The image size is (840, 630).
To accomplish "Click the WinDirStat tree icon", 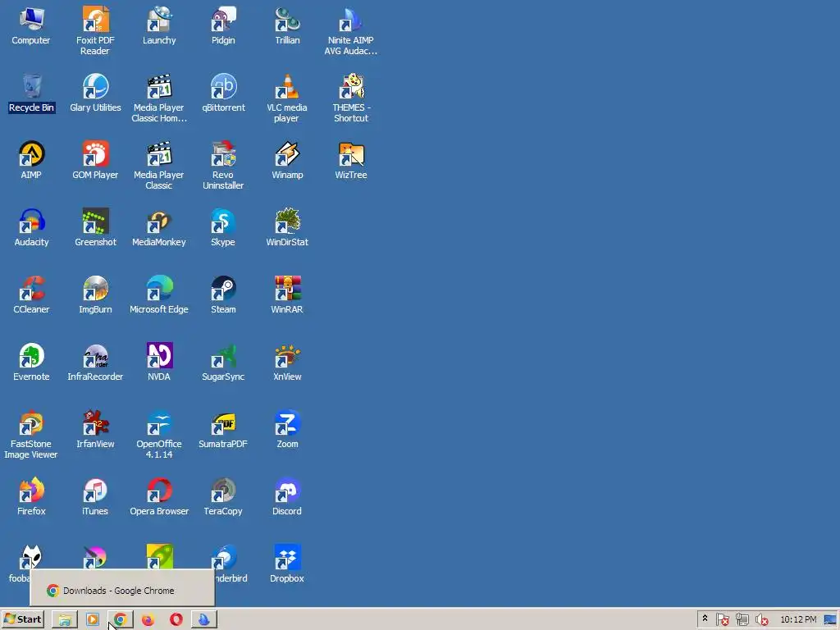I will (287, 228).
